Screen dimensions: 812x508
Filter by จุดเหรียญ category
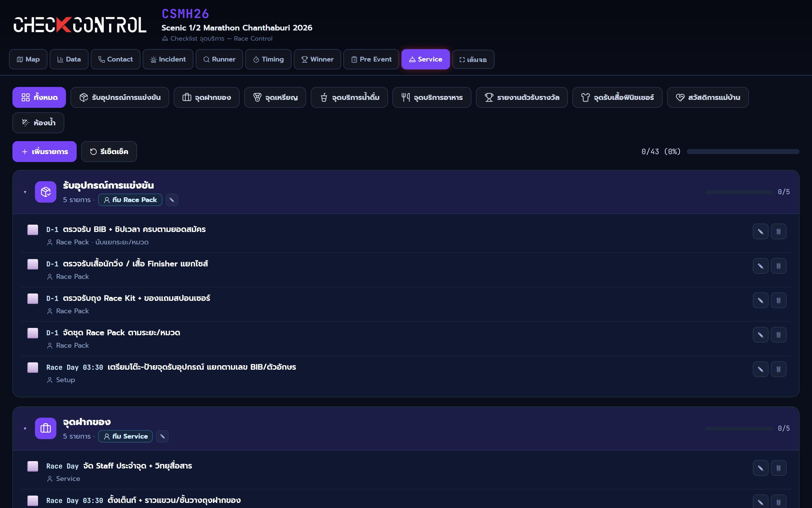point(275,97)
